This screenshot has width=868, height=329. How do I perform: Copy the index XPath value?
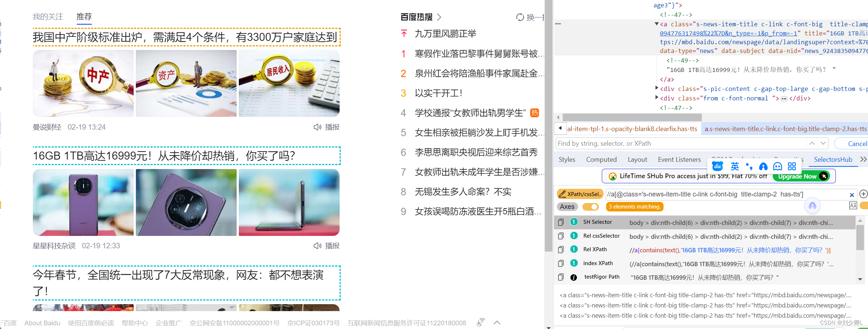(x=561, y=263)
